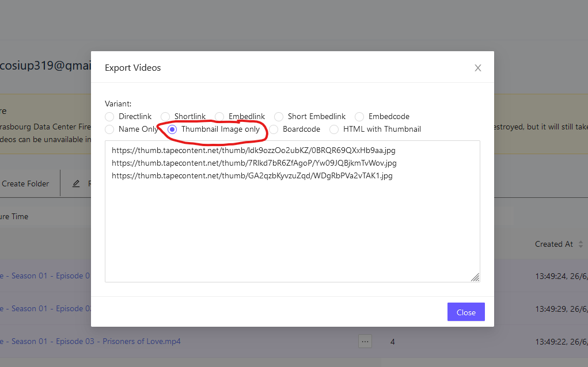Open the three-dots menu for Episode 03

365,341
